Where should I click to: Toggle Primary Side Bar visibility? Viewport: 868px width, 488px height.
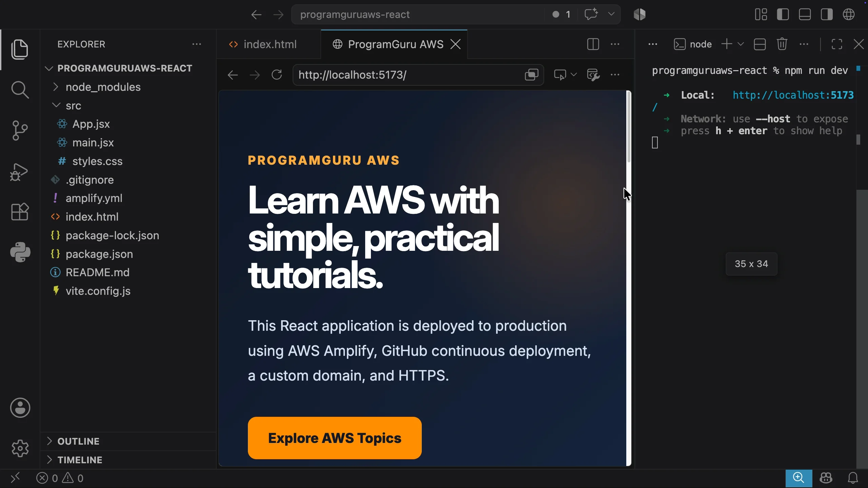[783, 14]
